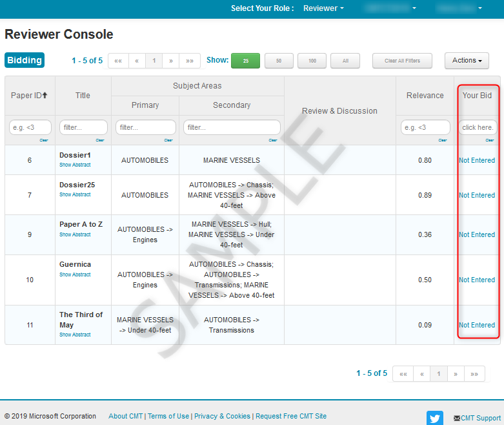
Task: Open the Your Bid filter dropdown
Action: pos(478,127)
